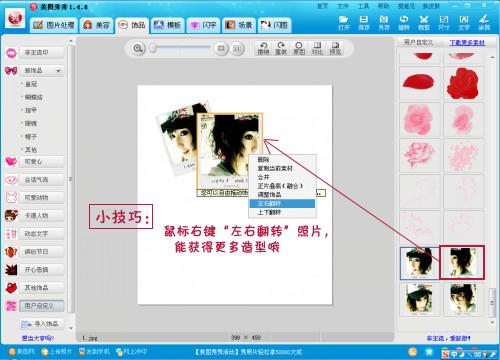Select the 文字 (text) tool icon
Screen dimensions: 500x360
(464, 22)
